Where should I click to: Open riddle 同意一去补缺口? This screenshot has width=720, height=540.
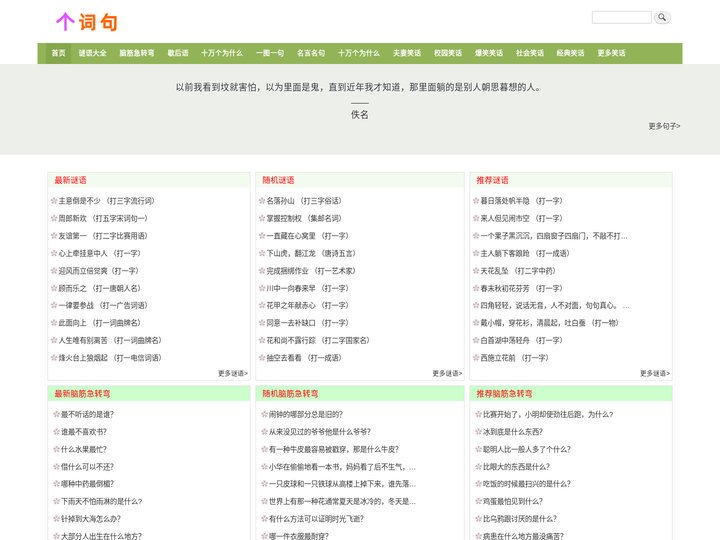(x=308, y=323)
